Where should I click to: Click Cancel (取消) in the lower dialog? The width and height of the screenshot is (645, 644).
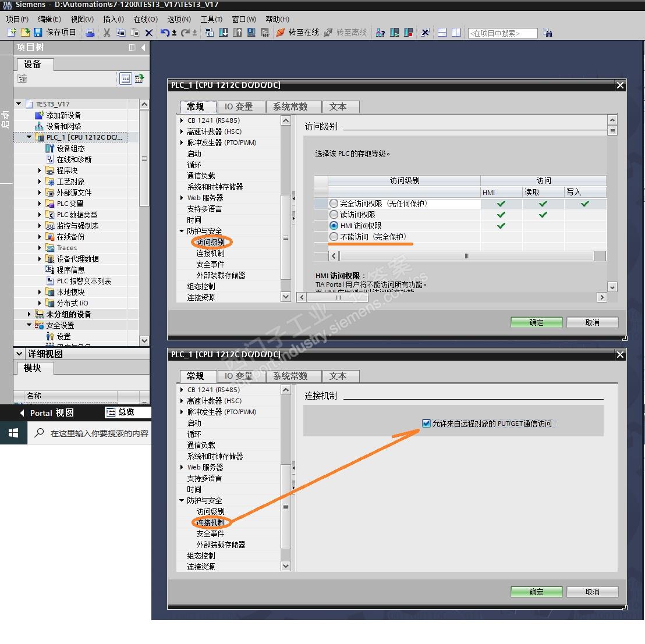point(592,592)
